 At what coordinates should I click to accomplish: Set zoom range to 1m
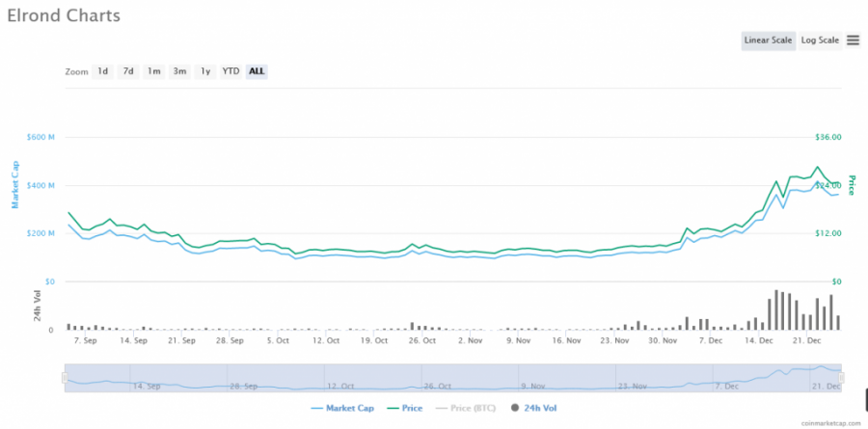(154, 71)
